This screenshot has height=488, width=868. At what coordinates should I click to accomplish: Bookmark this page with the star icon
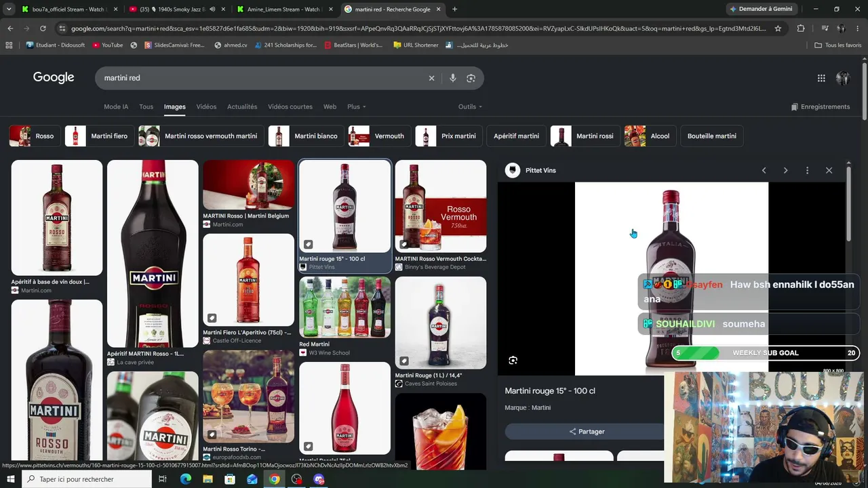coord(778,28)
